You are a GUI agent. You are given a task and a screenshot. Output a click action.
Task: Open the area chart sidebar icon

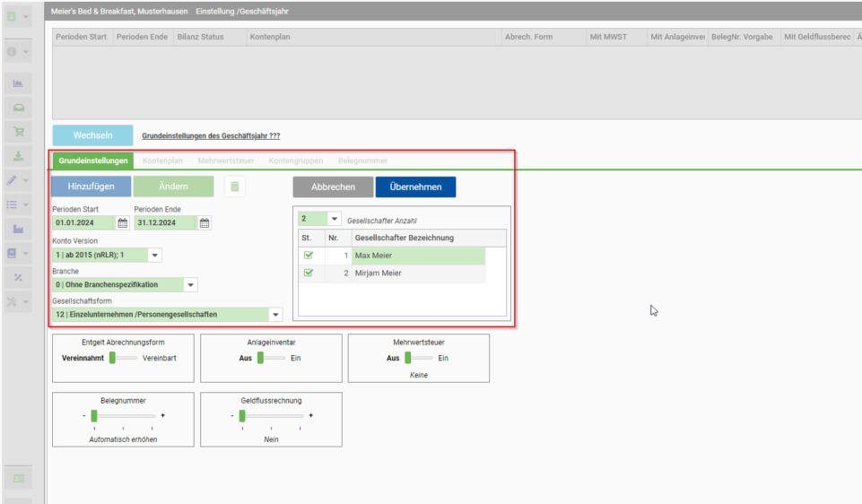tap(18, 83)
